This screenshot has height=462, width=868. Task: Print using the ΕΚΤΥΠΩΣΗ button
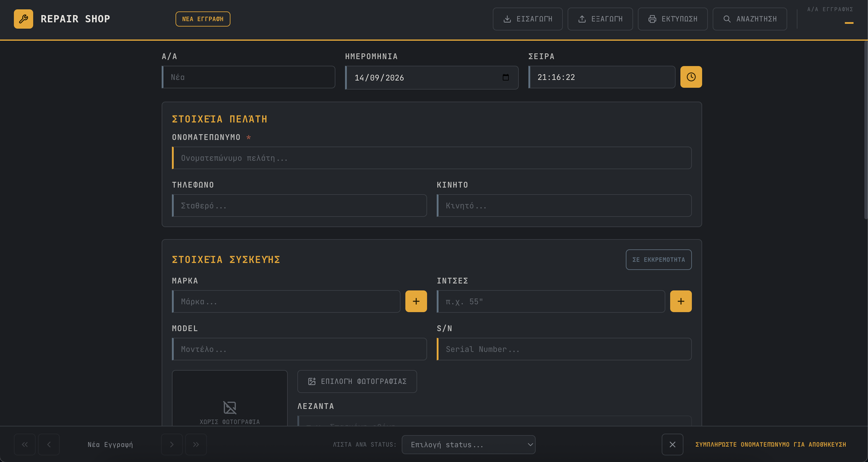tap(673, 19)
